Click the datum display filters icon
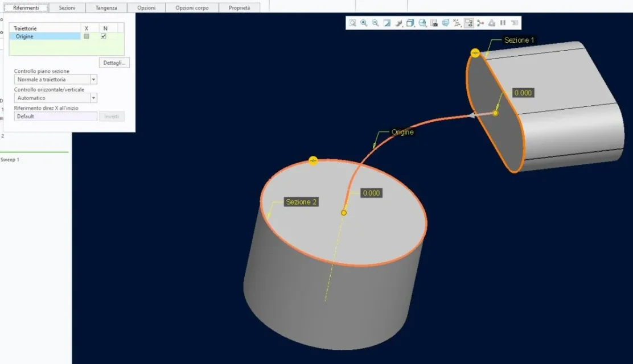This screenshot has height=364, width=633. tap(457, 23)
